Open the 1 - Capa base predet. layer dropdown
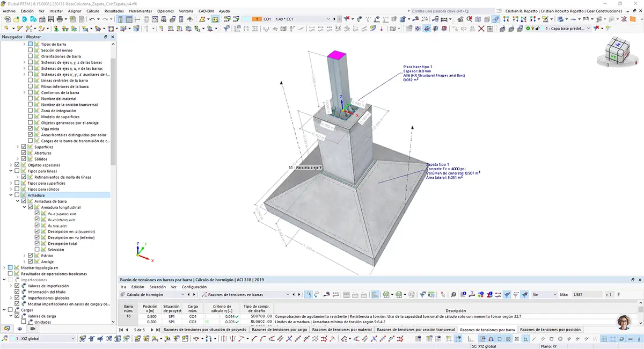Viewport: 644px width, 349px height. click(588, 29)
